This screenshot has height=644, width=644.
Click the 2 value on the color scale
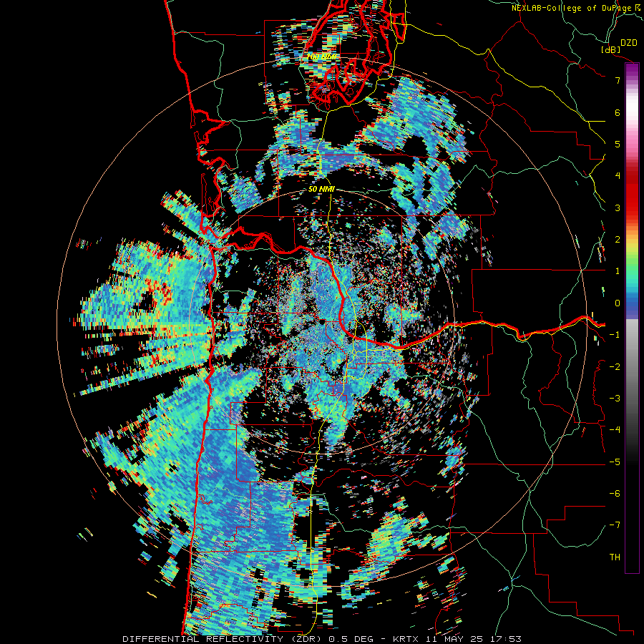[618, 240]
